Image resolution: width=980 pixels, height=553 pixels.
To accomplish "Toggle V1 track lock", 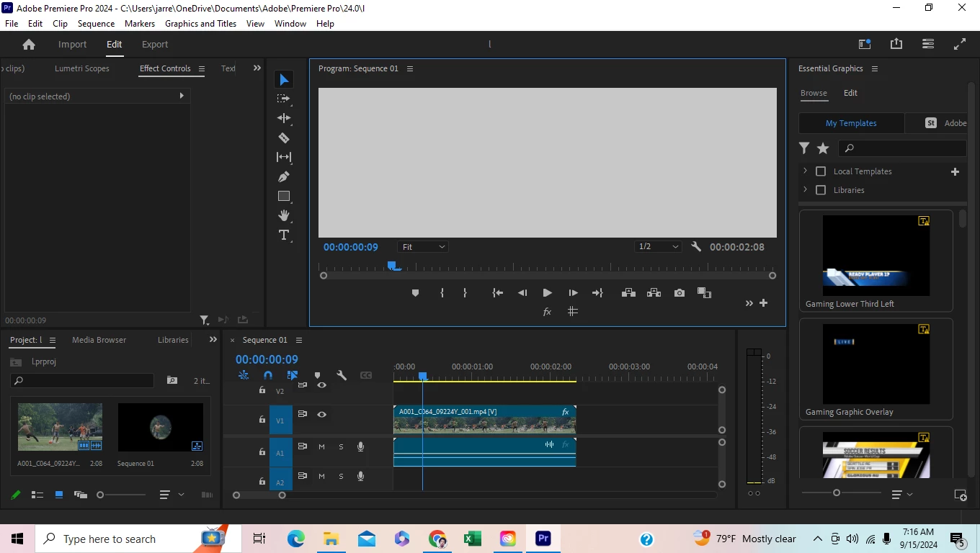I will (x=262, y=419).
